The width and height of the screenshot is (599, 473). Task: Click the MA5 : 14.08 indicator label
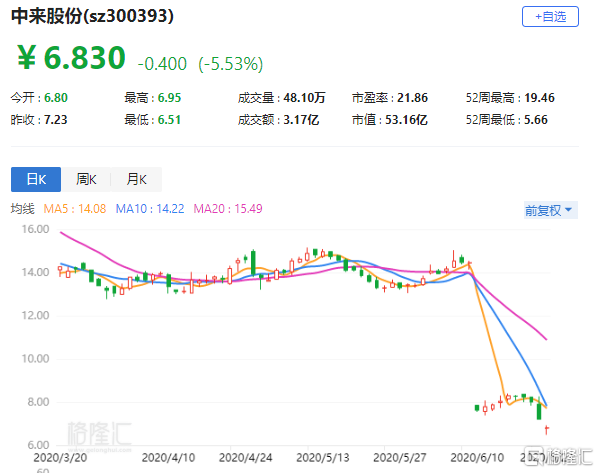click(x=75, y=209)
